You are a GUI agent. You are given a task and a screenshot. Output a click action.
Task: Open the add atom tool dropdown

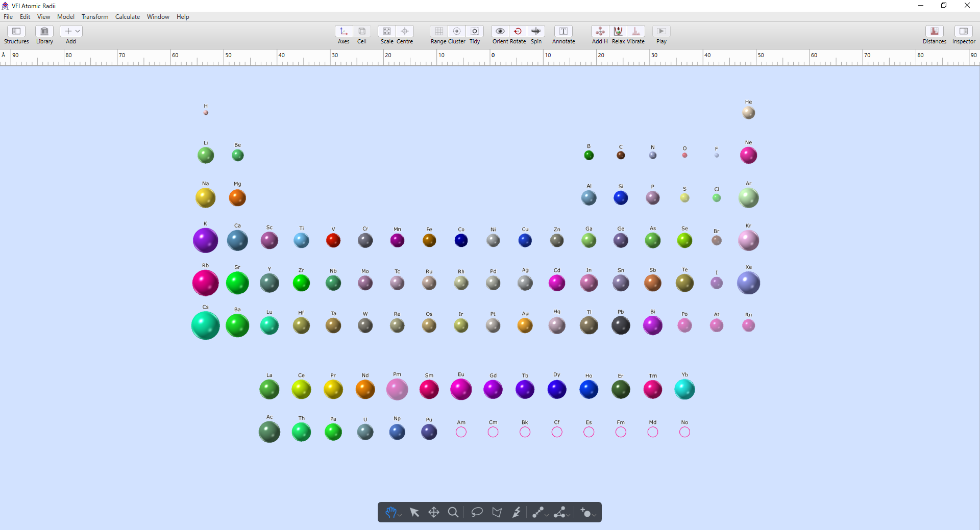(x=594, y=515)
